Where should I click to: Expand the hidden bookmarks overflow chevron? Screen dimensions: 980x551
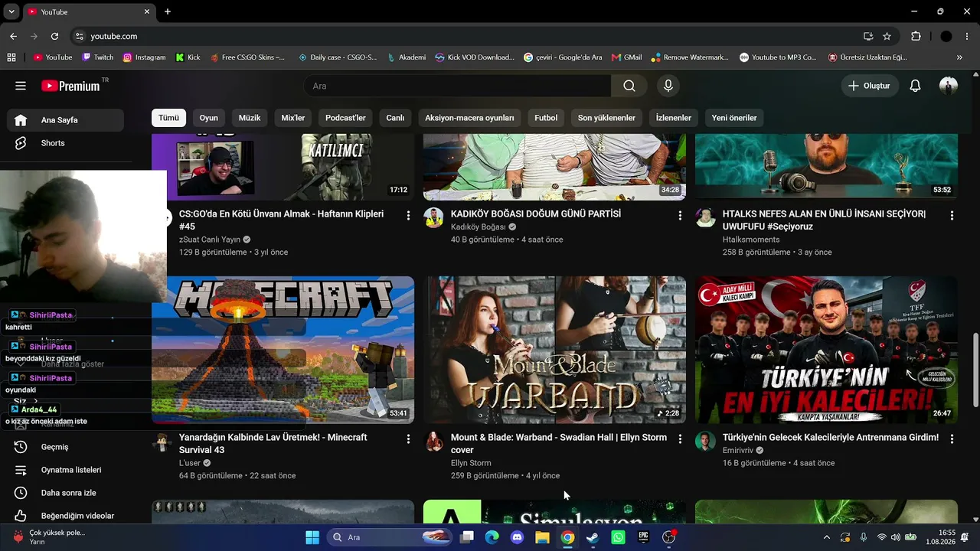point(959,57)
